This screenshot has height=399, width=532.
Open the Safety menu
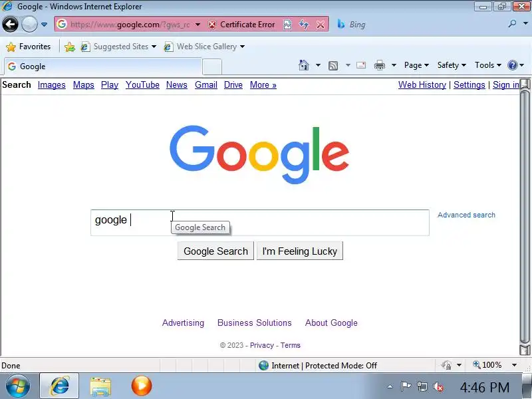(452, 65)
